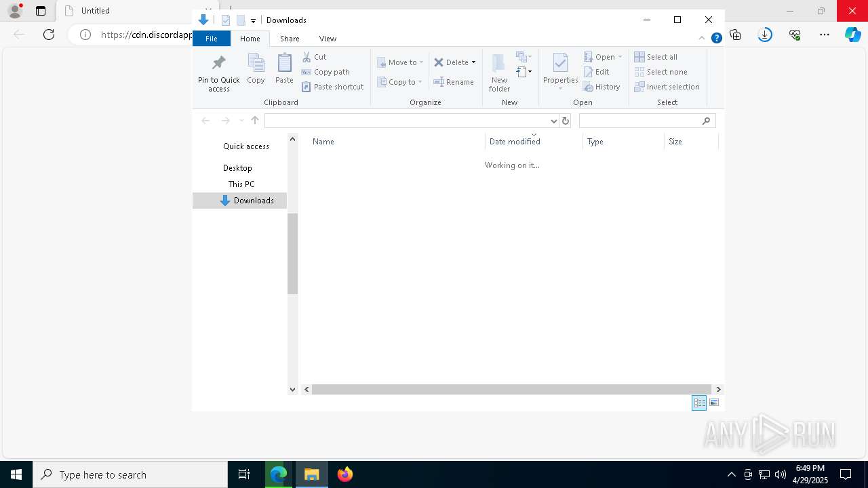The image size is (868, 488).
Task: Switch to the View ribbon tab
Action: [x=328, y=39]
